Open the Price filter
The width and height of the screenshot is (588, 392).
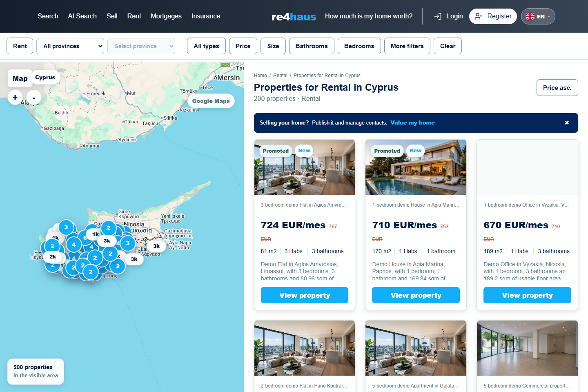pyautogui.click(x=243, y=46)
